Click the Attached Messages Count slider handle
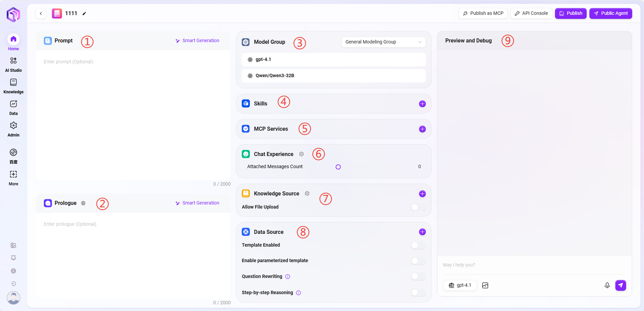 click(338, 167)
